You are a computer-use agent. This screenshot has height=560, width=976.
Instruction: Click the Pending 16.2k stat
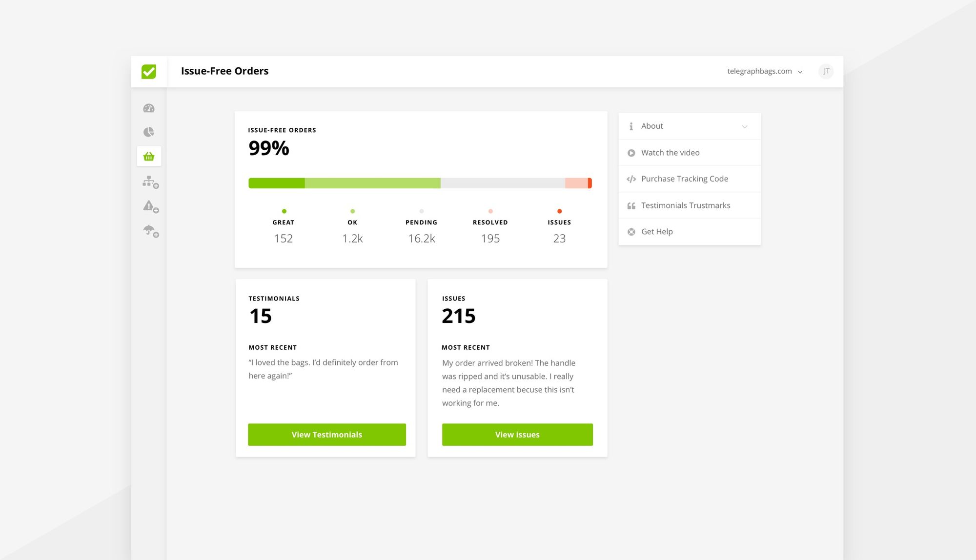point(421,238)
